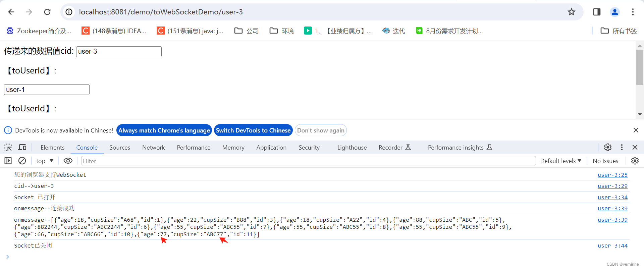Click the toUserId input field containing user-1

click(x=47, y=90)
